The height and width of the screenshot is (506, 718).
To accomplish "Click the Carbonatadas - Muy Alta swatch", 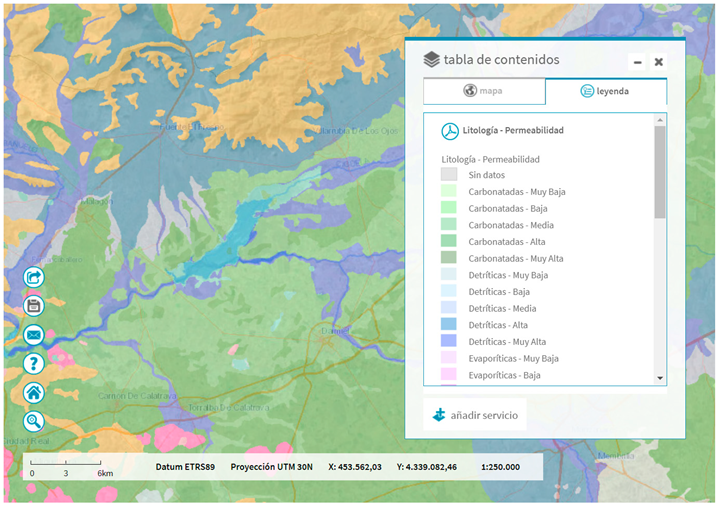I will (449, 258).
